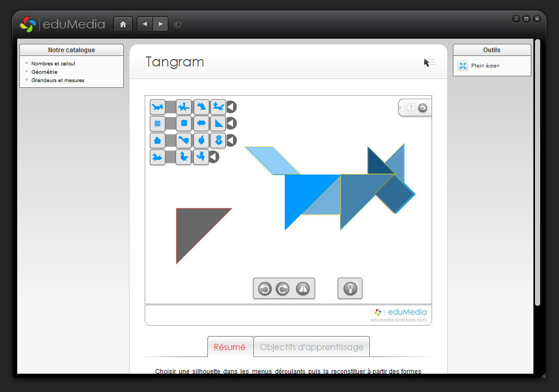This screenshot has width=559, height=392.
Task: Collapse the second silhouette row arrow
Action: [x=231, y=123]
